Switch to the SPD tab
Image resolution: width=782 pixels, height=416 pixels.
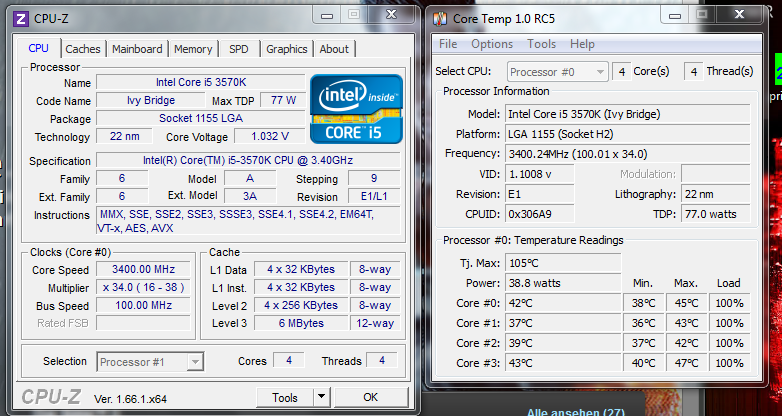(238, 49)
